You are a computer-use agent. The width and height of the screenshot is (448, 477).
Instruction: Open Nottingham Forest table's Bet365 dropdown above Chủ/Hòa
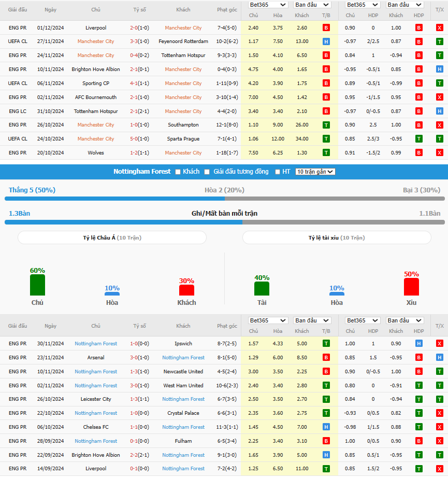(268, 320)
